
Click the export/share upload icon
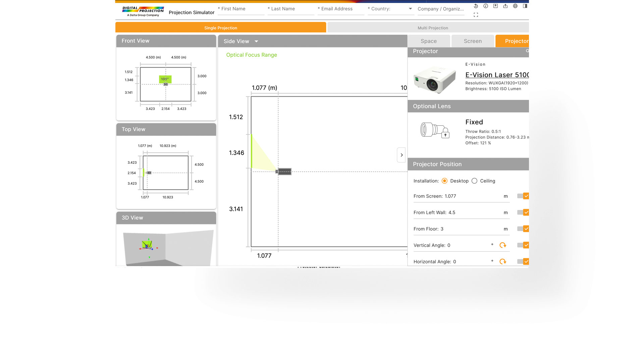point(505,6)
